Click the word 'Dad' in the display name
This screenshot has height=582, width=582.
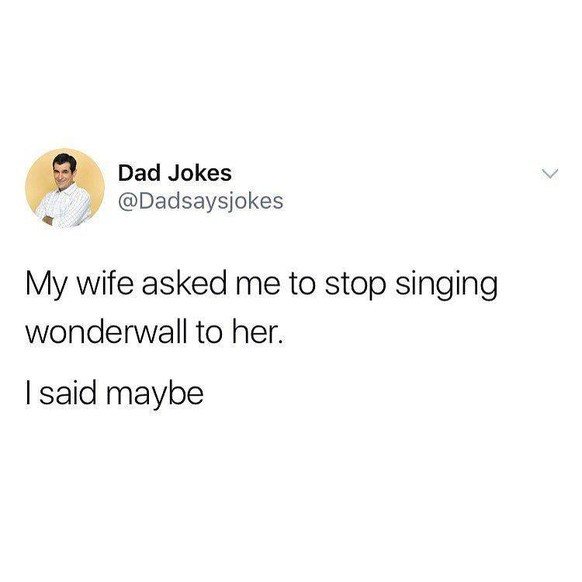point(139,173)
